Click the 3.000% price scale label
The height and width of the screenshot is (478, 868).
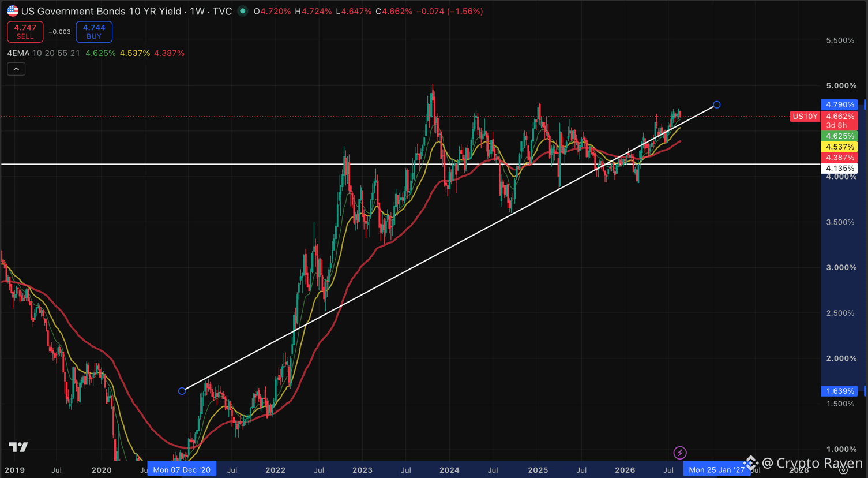841,267
